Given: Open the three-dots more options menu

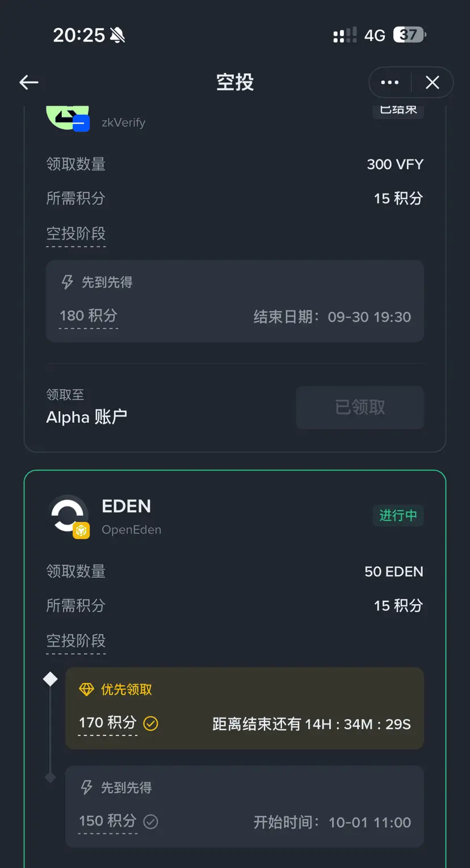Looking at the screenshot, I should click(x=390, y=83).
